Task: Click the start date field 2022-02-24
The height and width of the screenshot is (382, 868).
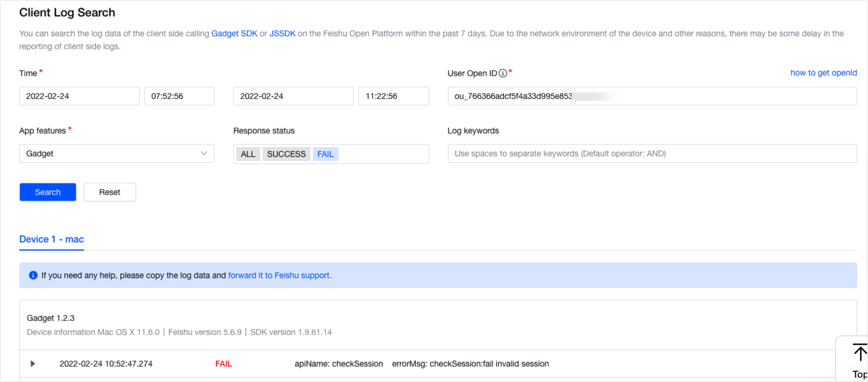Action: click(79, 96)
